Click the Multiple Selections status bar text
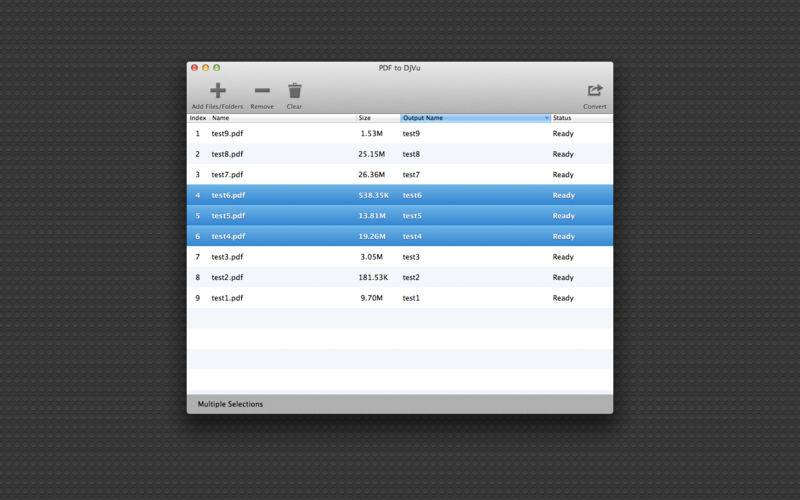Viewport: 800px width, 500px height. [x=230, y=404]
